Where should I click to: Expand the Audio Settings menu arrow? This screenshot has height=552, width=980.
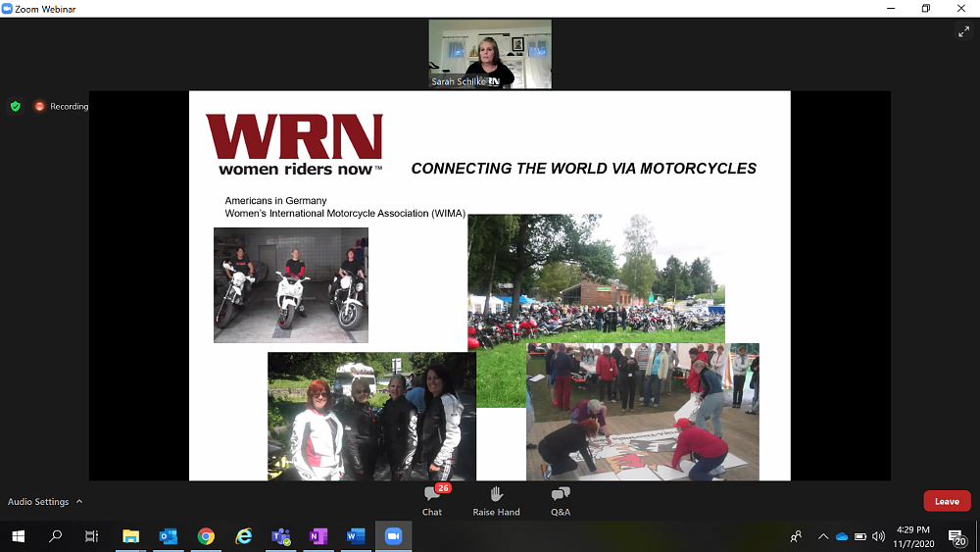(79, 501)
